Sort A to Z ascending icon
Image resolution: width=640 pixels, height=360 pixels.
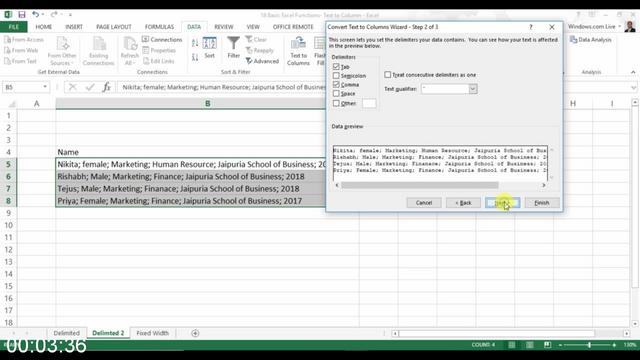tap(195, 43)
